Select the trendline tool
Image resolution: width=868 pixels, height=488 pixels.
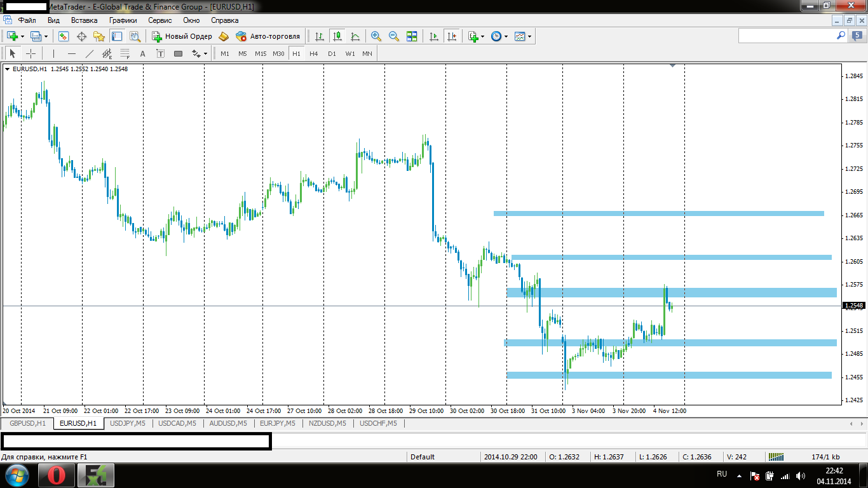pyautogui.click(x=89, y=53)
